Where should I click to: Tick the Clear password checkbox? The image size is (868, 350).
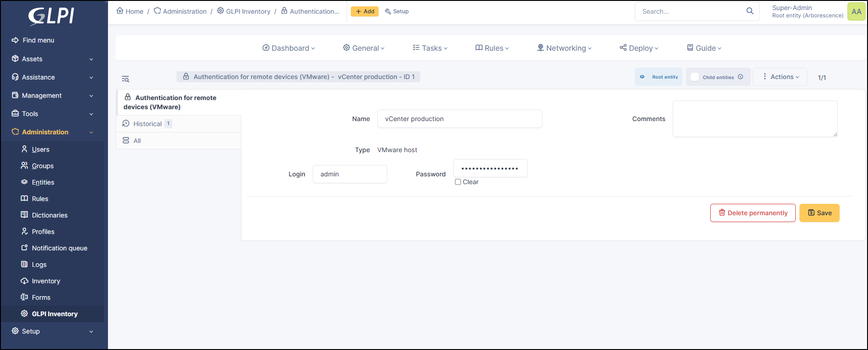click(458, 182)
